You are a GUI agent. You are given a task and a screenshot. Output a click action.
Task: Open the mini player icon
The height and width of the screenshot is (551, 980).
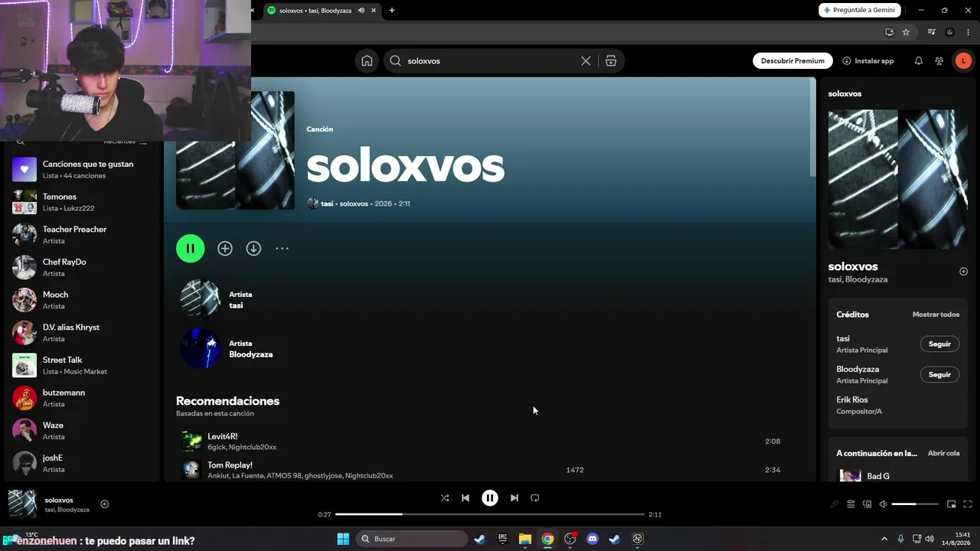point(951,504)
